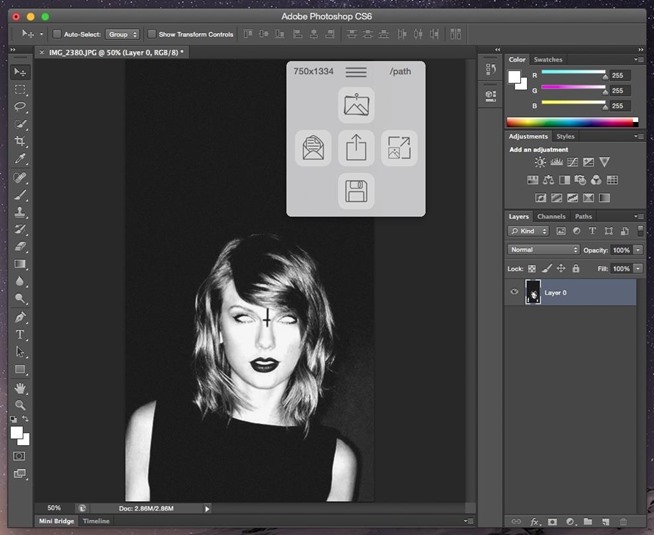Switch to the Swatches tab
The width and height of the screenshot is (654, 535).
click(x=548, y=59)
